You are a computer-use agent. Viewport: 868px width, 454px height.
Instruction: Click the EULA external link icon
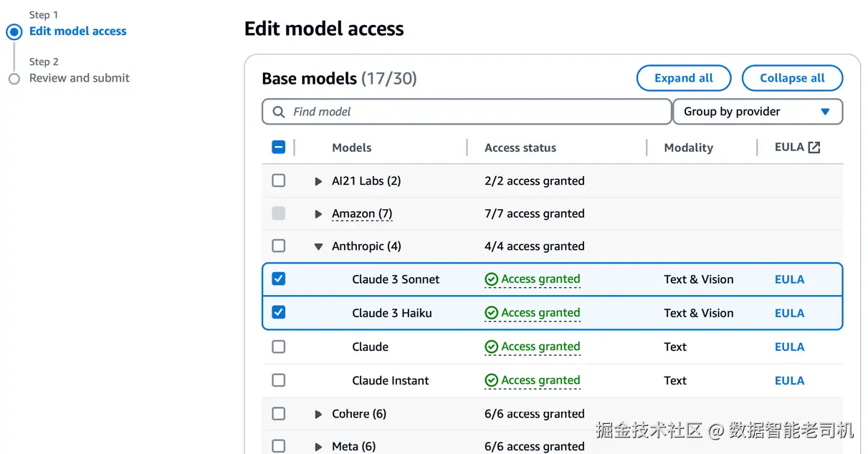coord(814,148)
